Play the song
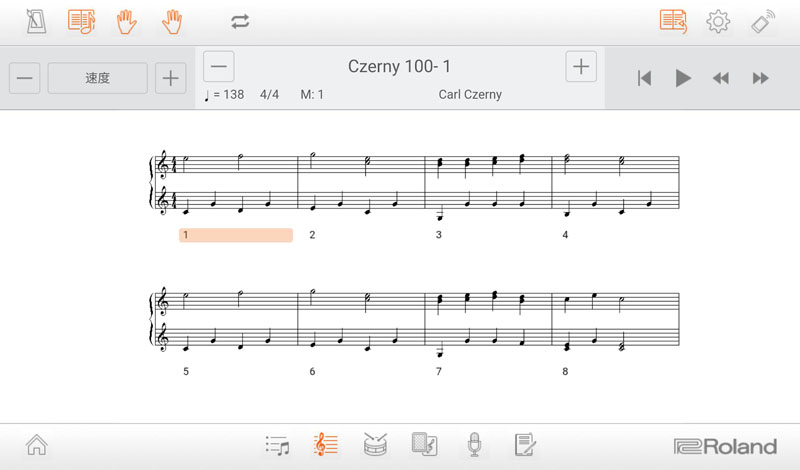 [683, 78]
